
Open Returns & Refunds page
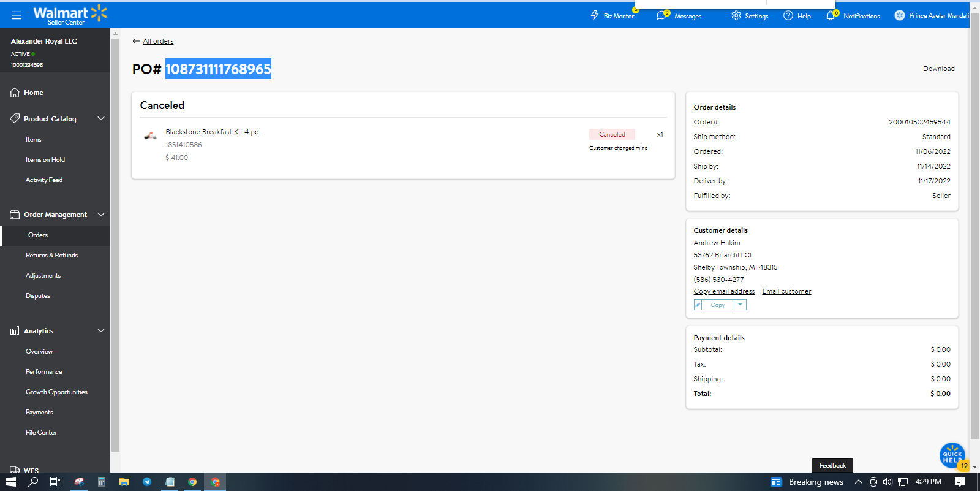tap(52, 256)
